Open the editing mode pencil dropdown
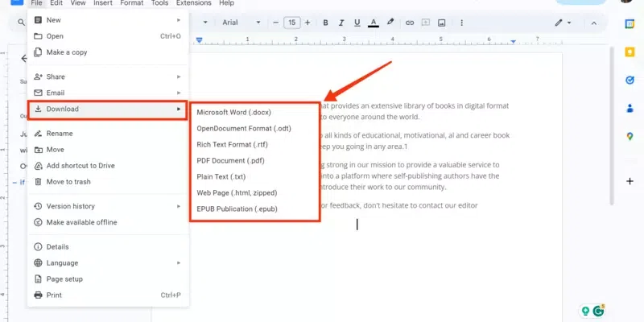Viewport: 644px width, 322px height. click(x=563, y=23)
